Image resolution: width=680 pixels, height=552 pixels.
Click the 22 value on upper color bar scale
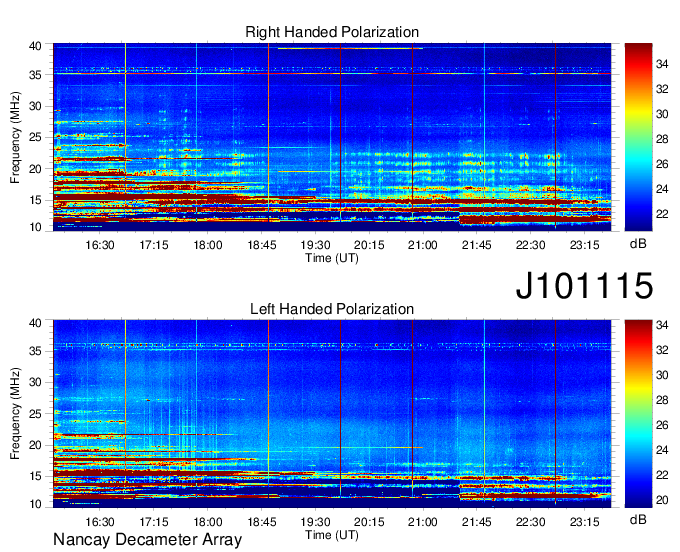[662, 214]
